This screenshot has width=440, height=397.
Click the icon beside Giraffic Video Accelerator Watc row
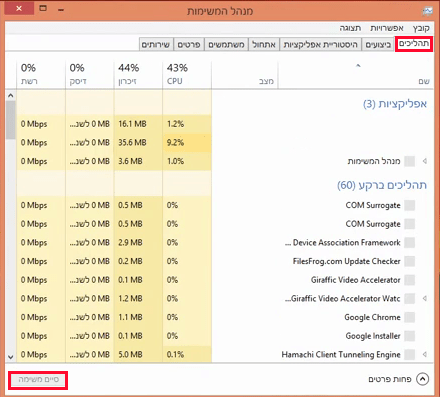coord(409,298)
